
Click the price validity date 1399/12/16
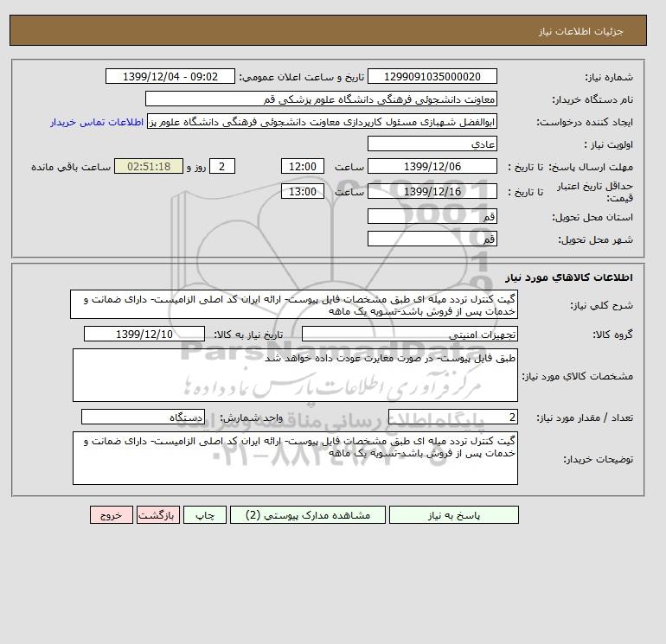pyautogui.click(x=432, y=191)
